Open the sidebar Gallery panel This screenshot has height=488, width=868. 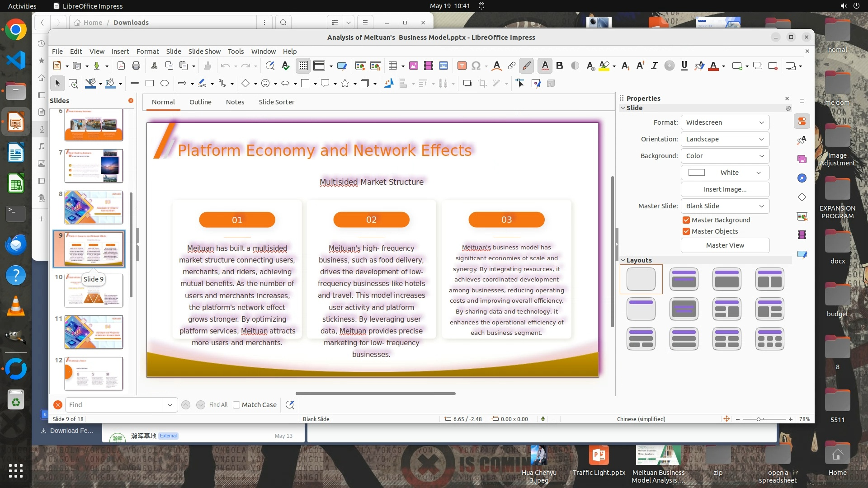pyautogui.click(x=802, y=159)
